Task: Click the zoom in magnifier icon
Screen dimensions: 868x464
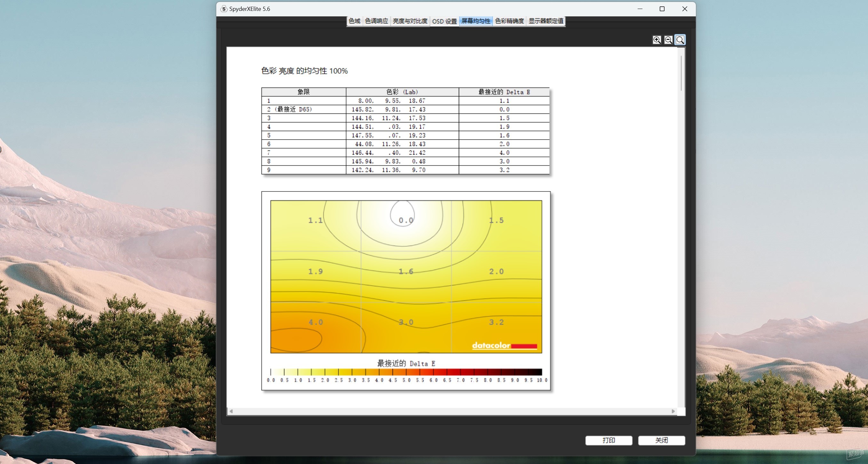Action: pos(657,40)
